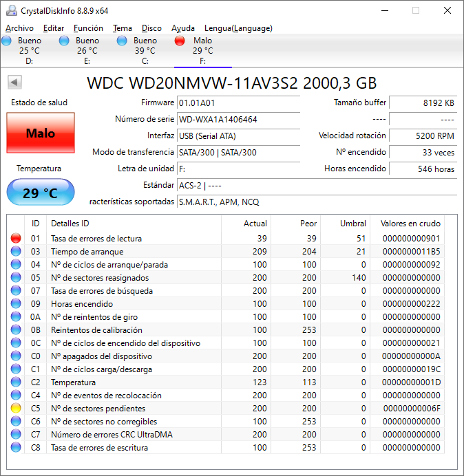The image size is (464, 476).
Task: Open the Disco menu
Action: pos(151,28)
